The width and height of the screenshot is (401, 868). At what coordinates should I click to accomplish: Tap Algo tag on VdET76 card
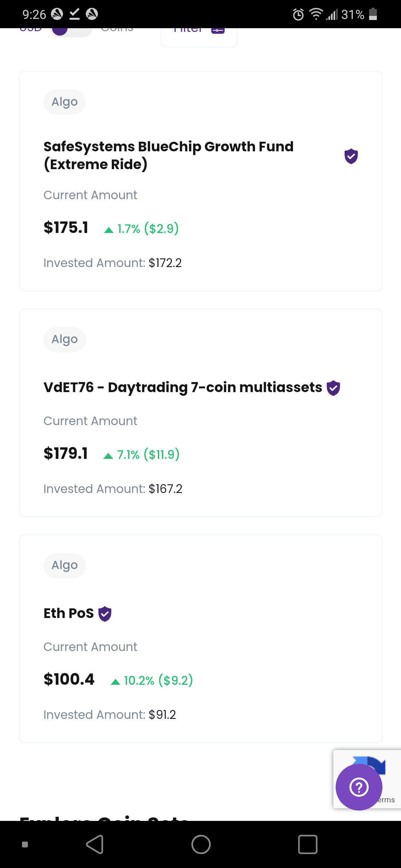[x=65, y=339]
